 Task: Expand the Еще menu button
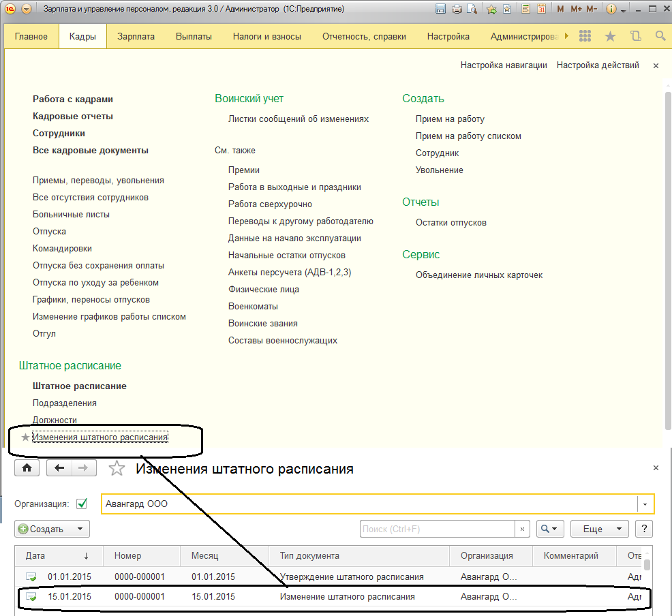[599, 529]
